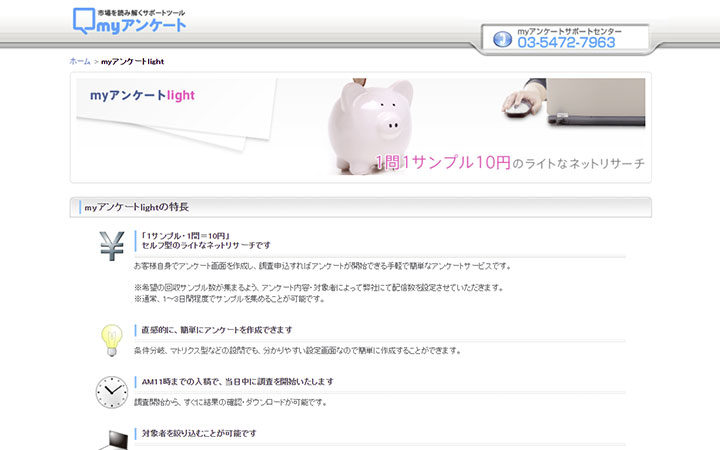Click the 市場を読み解くサポートツール tagline
Image resolution: width=720 pixels, height=450 pixels.
[141, 13]
